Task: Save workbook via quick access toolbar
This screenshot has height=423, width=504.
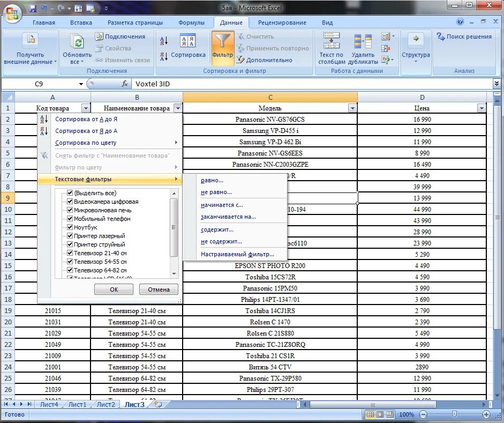Action: click(x=33, y=9)
